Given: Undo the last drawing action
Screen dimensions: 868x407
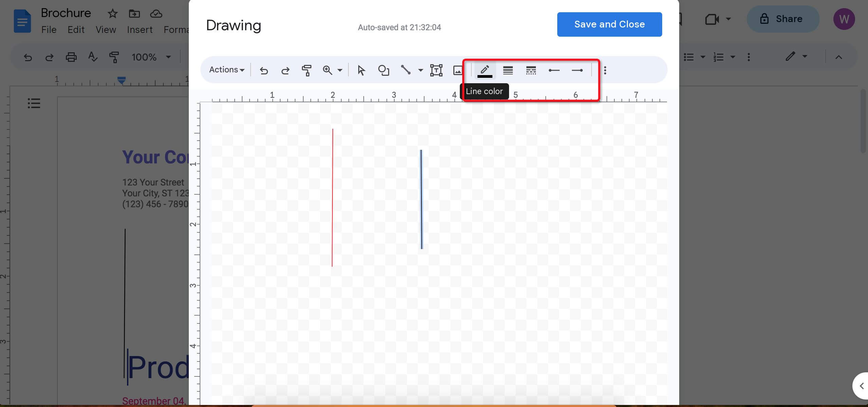Looking at the screenshot, I should [264, 70].
